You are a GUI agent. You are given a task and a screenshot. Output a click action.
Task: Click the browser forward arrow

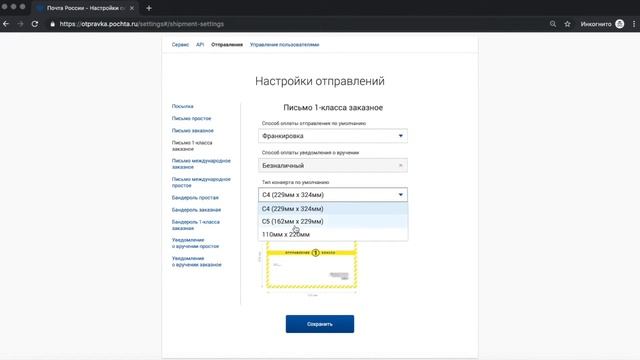tap(20, 24)
